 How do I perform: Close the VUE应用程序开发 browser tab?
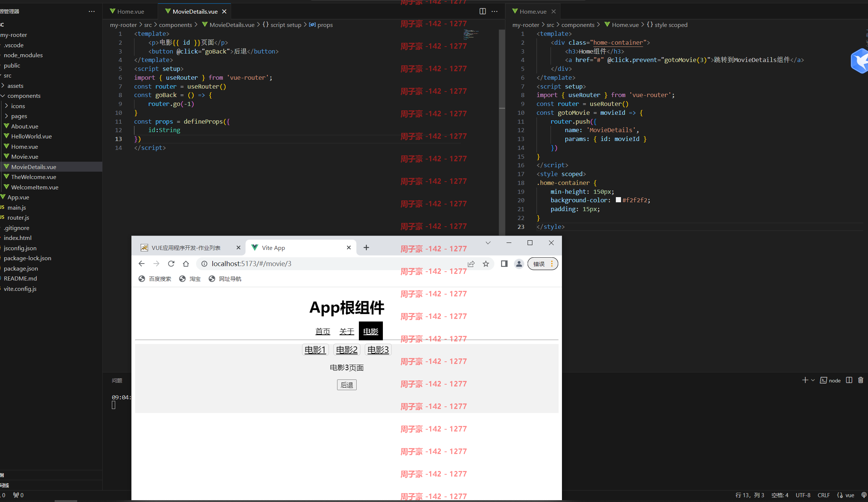coord(238,248)
